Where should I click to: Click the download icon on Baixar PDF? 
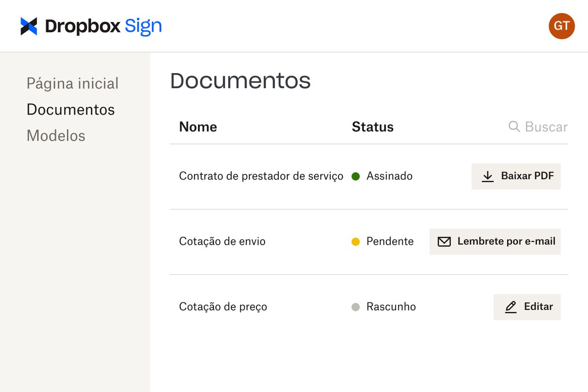(487, 176)
